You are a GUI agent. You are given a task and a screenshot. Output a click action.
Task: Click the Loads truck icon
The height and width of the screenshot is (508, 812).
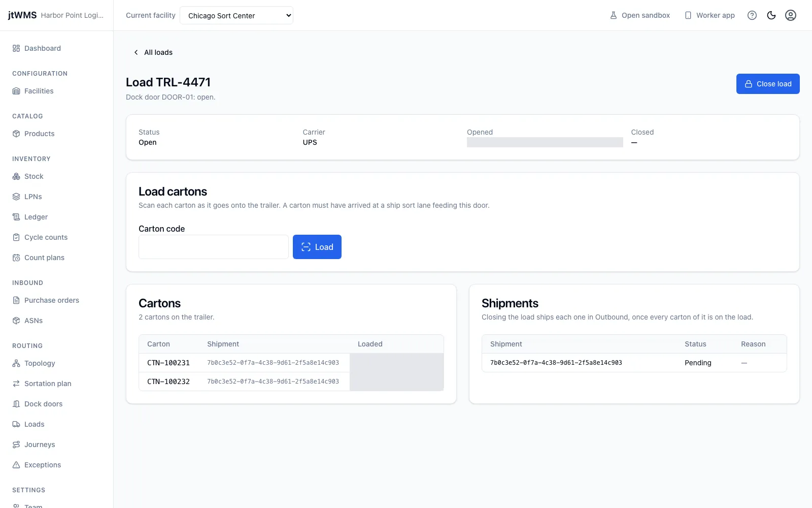16,424
